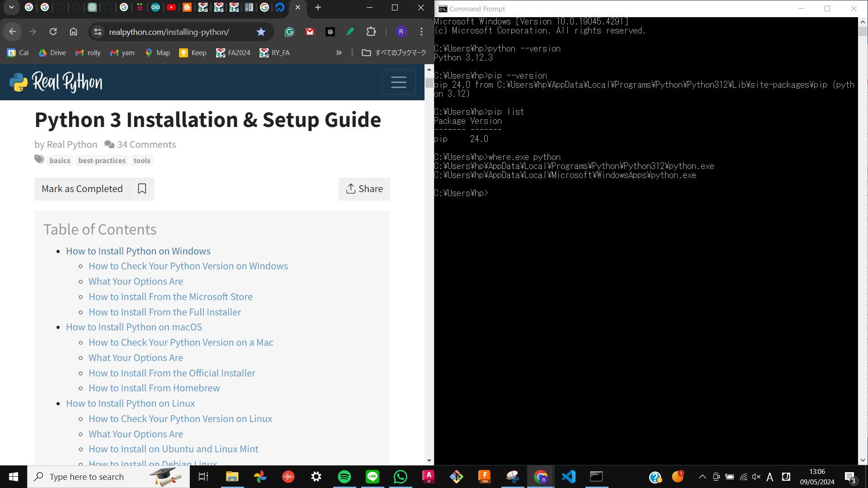Open Settings gear on the taskbar
The height and width of the screenshot is (488, 868).
click(x=316, y=477)
